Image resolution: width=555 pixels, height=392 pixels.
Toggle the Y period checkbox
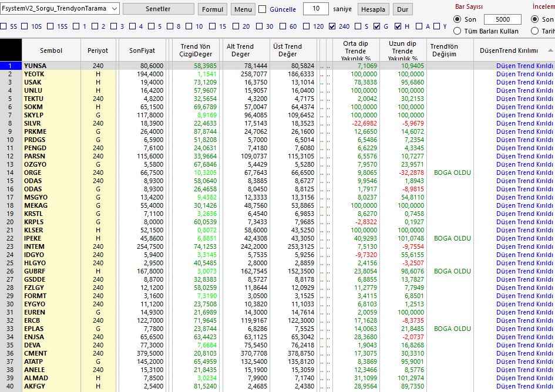(436, 26)
